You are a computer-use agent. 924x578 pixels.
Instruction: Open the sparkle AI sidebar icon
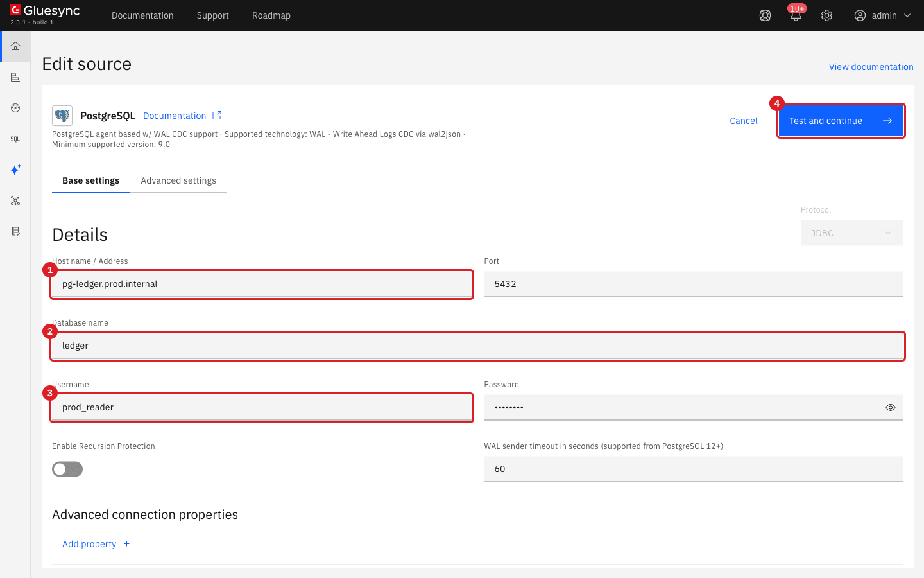click(x=15, y=170)
